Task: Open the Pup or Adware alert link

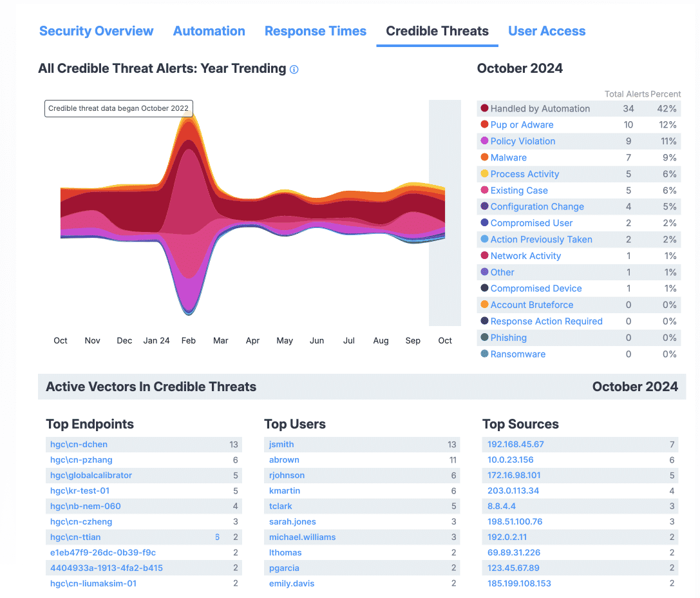Action: [522, 125]
